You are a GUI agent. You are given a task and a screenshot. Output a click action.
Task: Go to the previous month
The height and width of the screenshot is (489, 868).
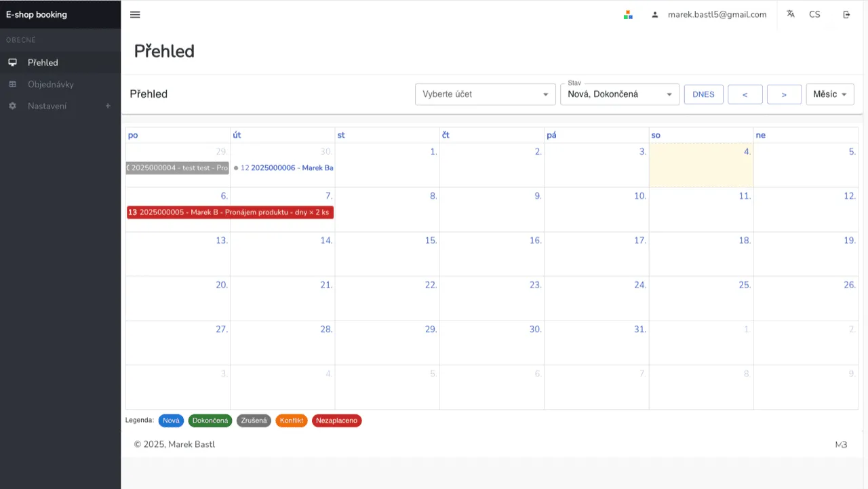(745, 94)
